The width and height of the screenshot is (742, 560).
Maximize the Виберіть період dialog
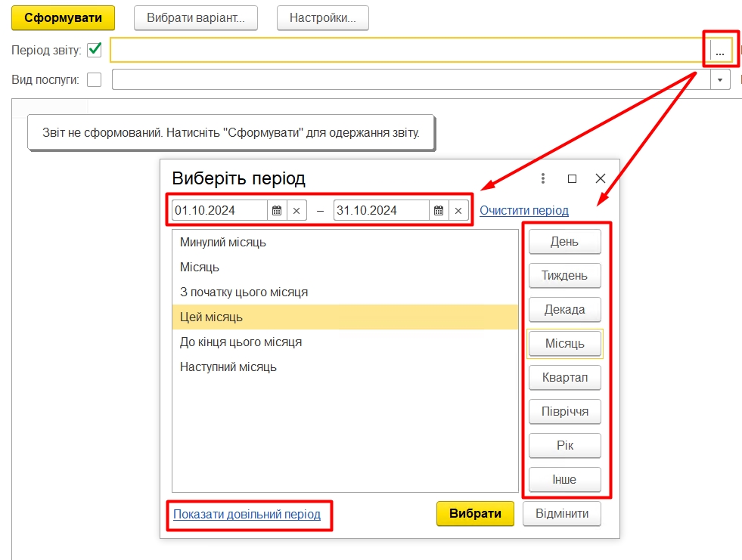pyautogui.click(x=572, y=178)
